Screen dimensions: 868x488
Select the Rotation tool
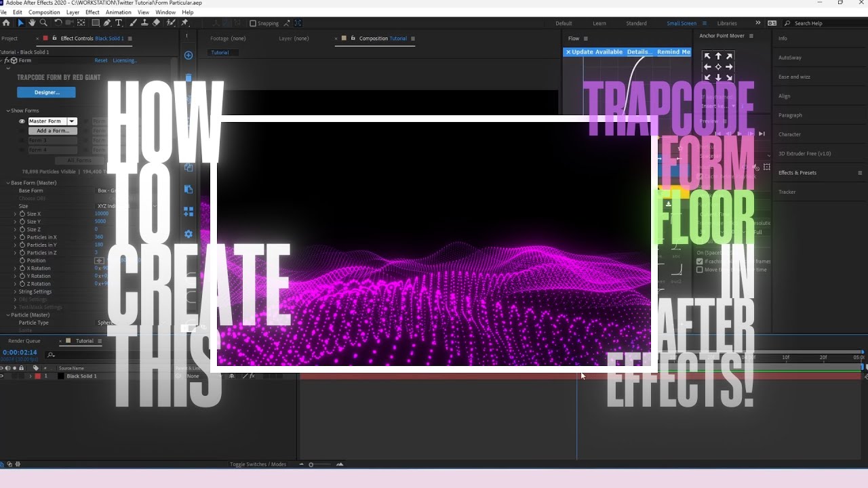point(58,23)
